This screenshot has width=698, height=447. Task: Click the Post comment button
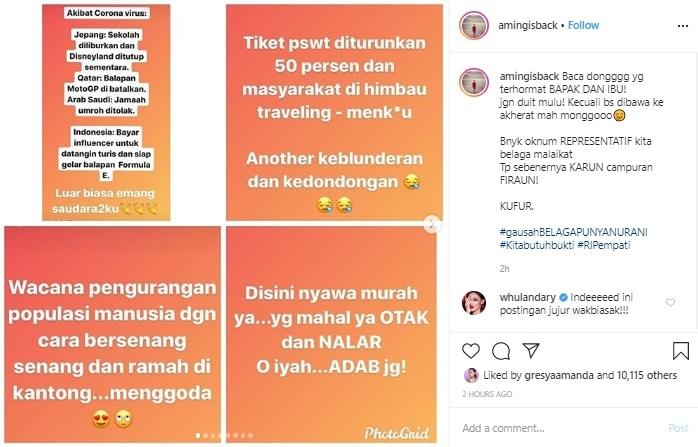coord(678,428)
